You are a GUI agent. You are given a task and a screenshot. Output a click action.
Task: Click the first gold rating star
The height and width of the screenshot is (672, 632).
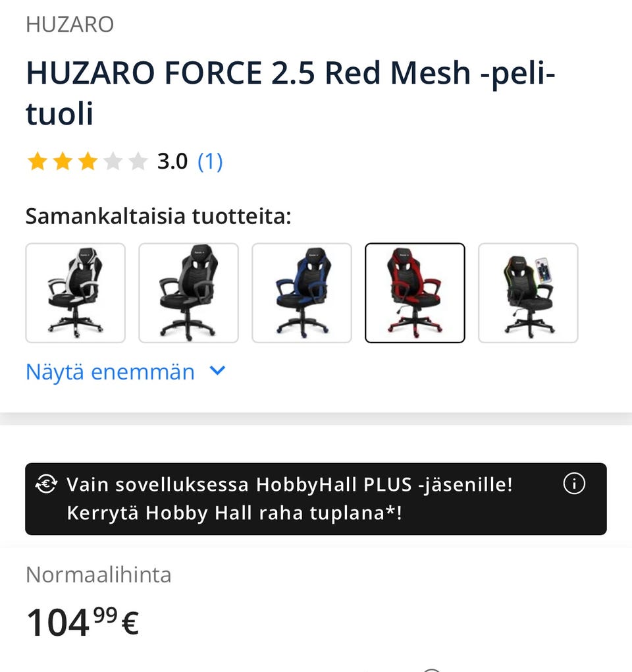click(x=38, y=161)
